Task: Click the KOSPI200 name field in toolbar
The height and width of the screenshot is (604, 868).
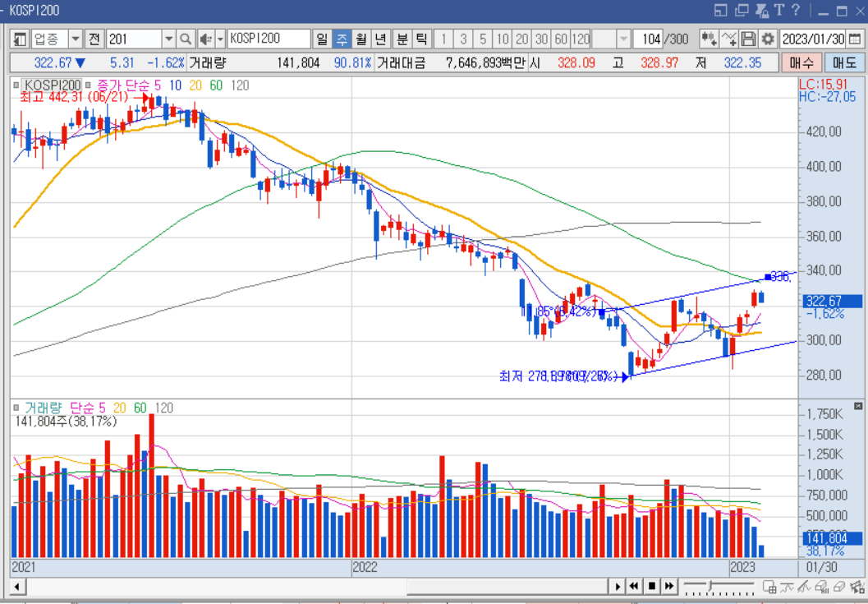Action: click(x=269, y=39)
